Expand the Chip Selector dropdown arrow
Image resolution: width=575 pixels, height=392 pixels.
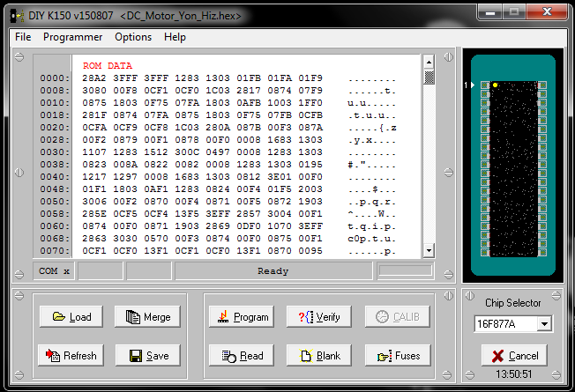click(544, 324)
